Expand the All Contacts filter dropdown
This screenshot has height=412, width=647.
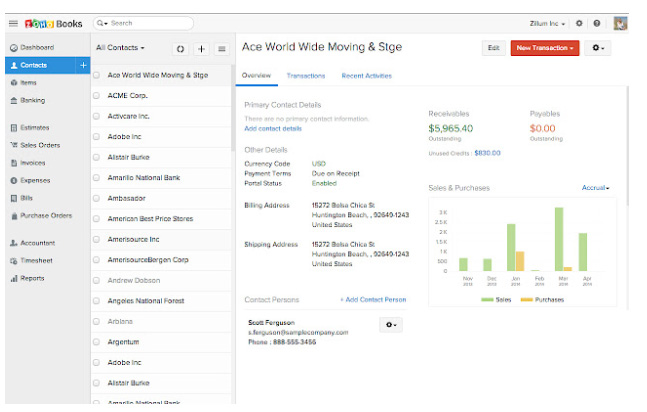click(120, 48)
